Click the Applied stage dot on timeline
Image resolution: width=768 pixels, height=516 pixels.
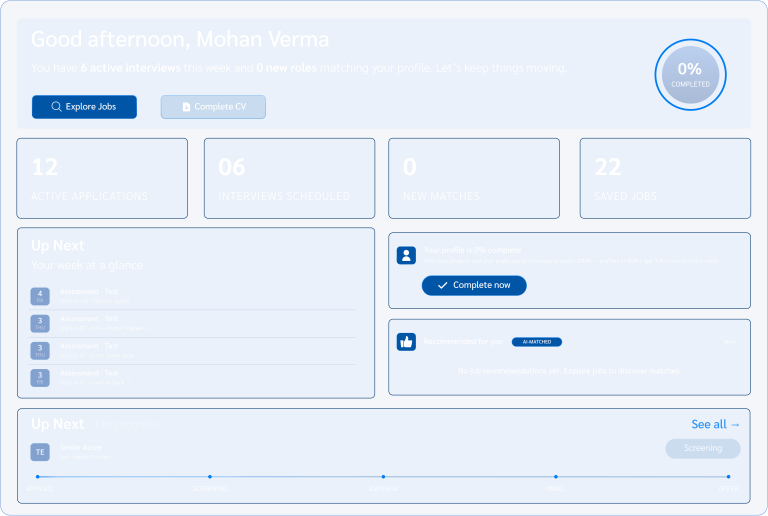click(38, 476)
